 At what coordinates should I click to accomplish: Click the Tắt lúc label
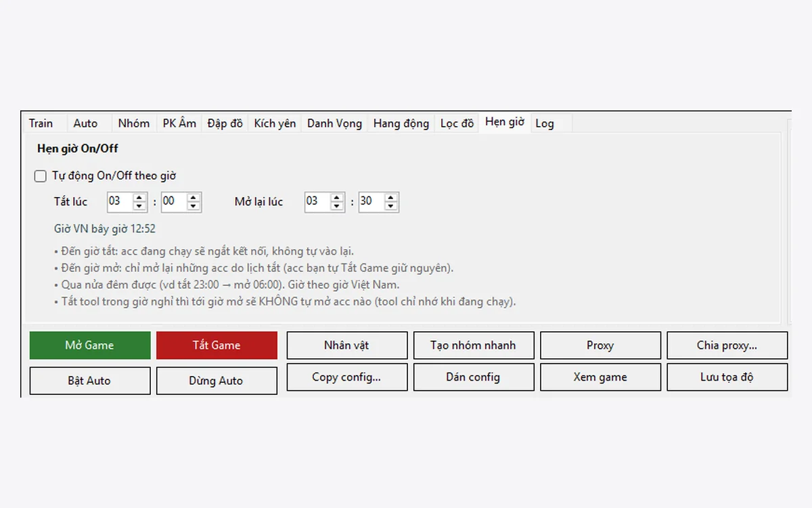pyautogui.click(x=71, y=202)
